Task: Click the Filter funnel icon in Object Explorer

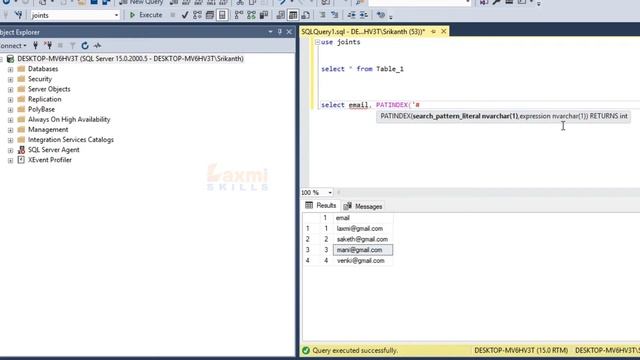Action: 72,46
